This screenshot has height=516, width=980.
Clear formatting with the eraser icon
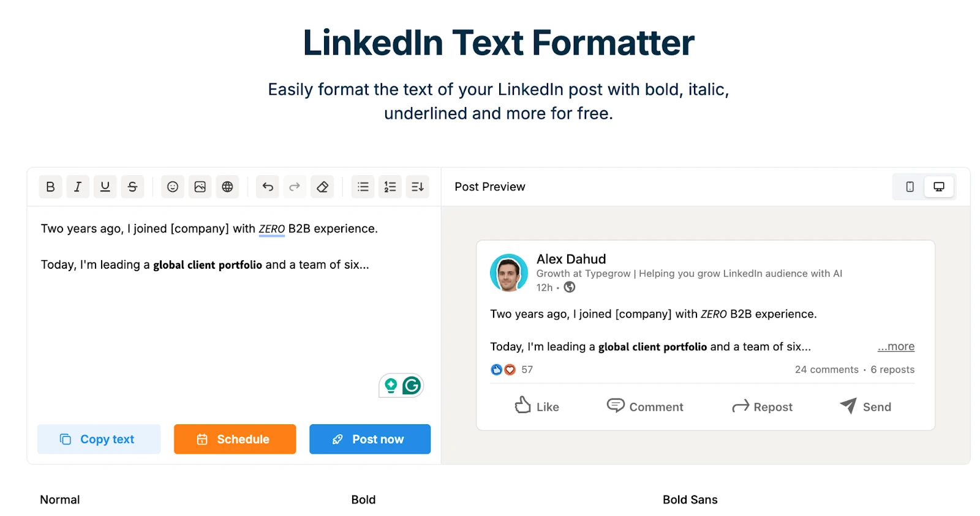(x=322, y=187)
